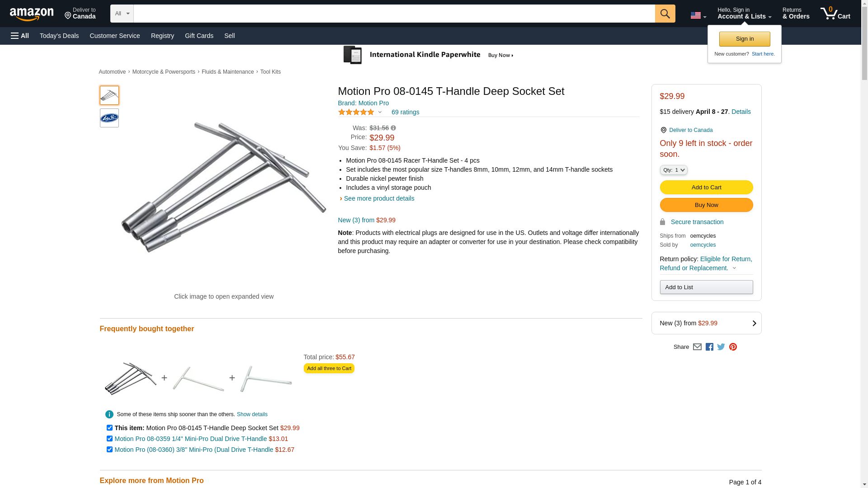The image size is (868, 488).
Task: Uncheck the T-Handle Deep Socket Set item
Action: 109,428
